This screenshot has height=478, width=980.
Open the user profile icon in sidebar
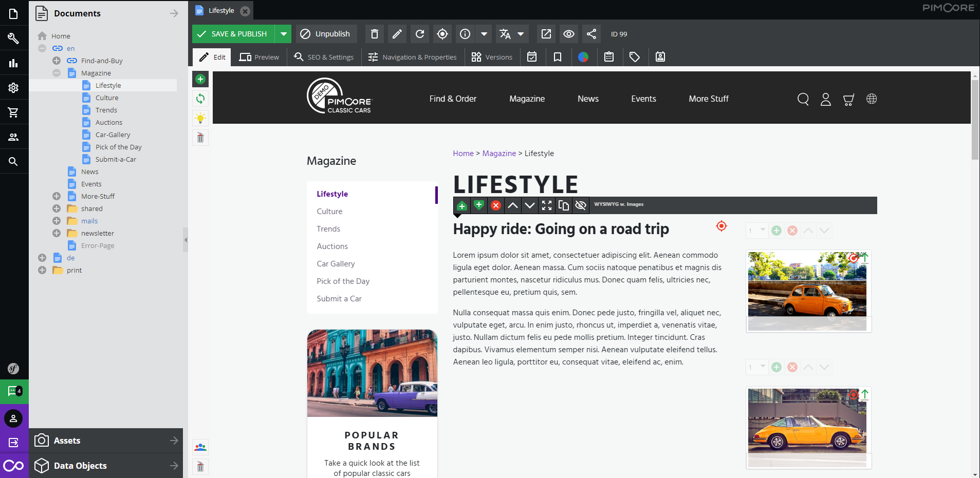(x=14, y=418)
